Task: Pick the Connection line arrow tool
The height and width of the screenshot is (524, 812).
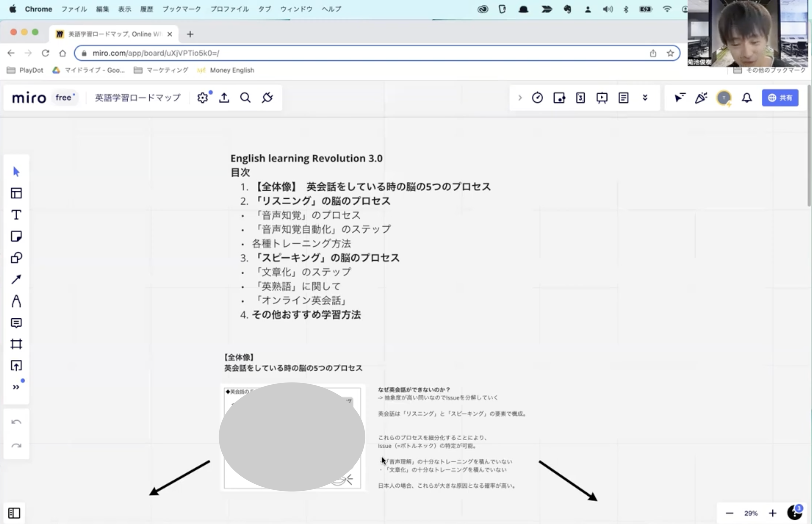Action: (16, 279)
